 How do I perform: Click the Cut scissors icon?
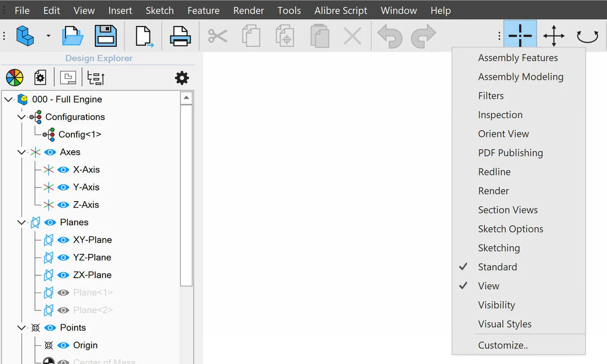[218, 36]
